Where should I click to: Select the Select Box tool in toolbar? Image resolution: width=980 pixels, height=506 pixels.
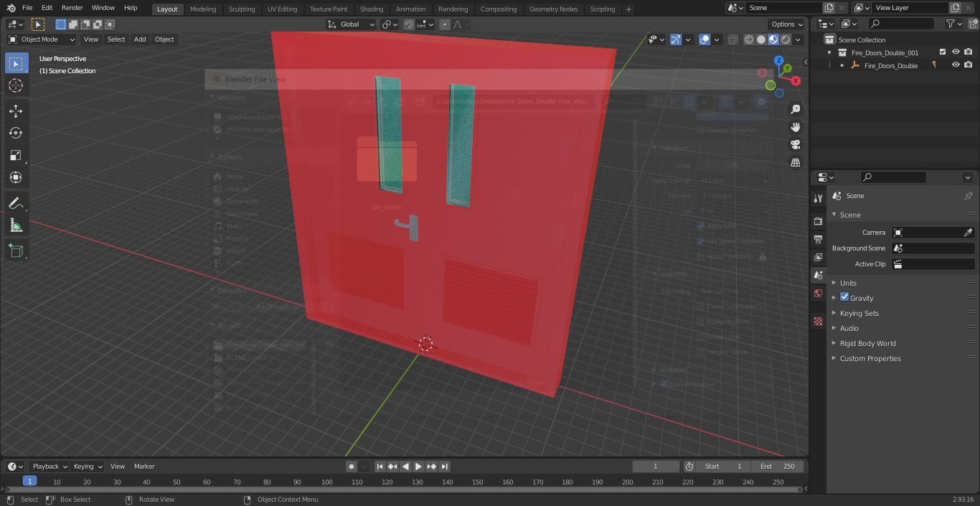[16, 63]
